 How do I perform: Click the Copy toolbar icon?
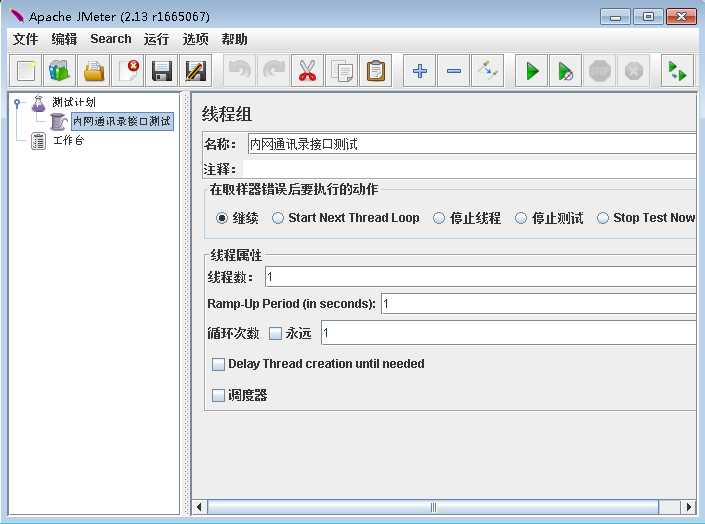click(x=342, y=71)
